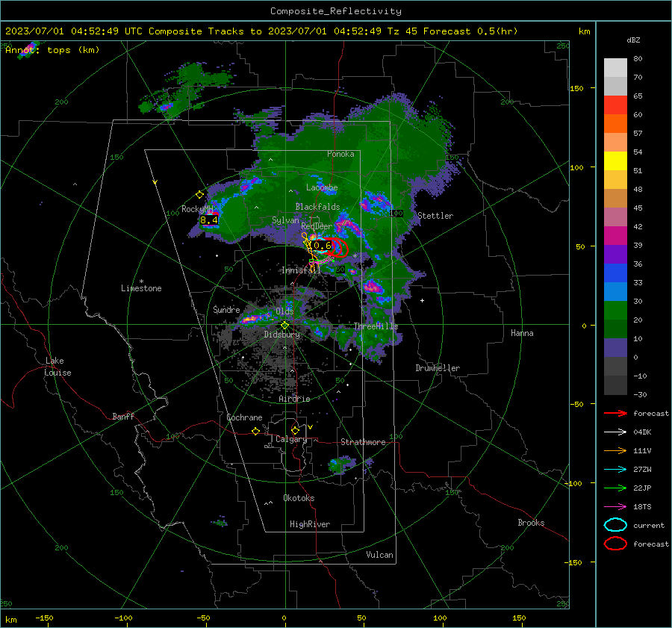Click the dBZ scale heading
Viewport: 672px width, 628px height.
tap(633, 40)
